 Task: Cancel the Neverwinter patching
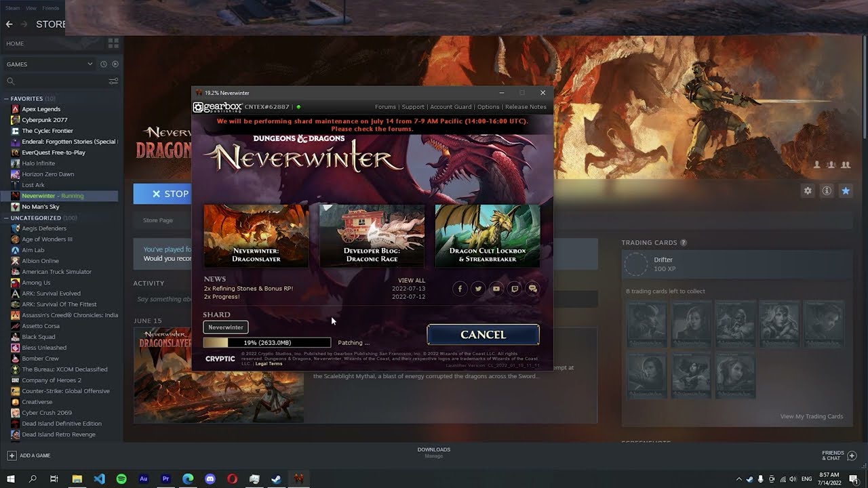483,335
